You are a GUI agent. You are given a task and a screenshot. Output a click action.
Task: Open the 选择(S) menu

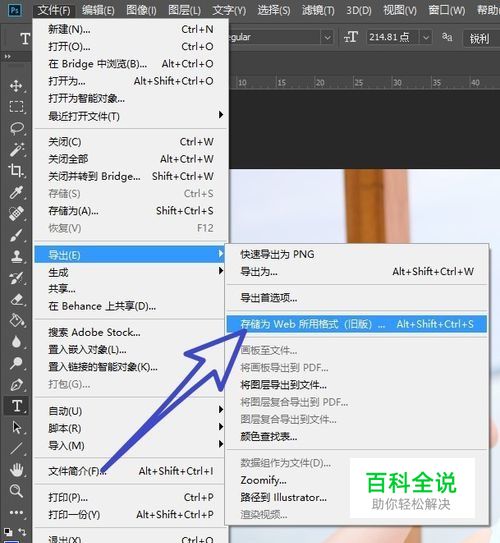coord(274,10)
